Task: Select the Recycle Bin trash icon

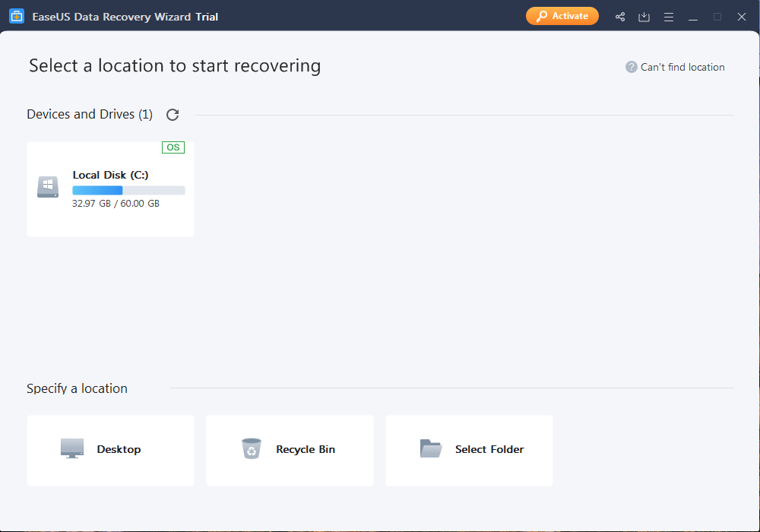Action: (252, 448)
